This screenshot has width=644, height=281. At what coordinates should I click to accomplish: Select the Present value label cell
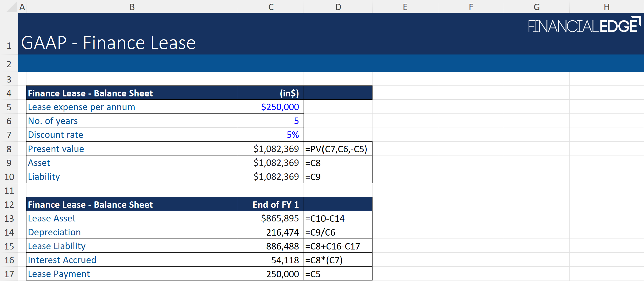pos(132,149)
